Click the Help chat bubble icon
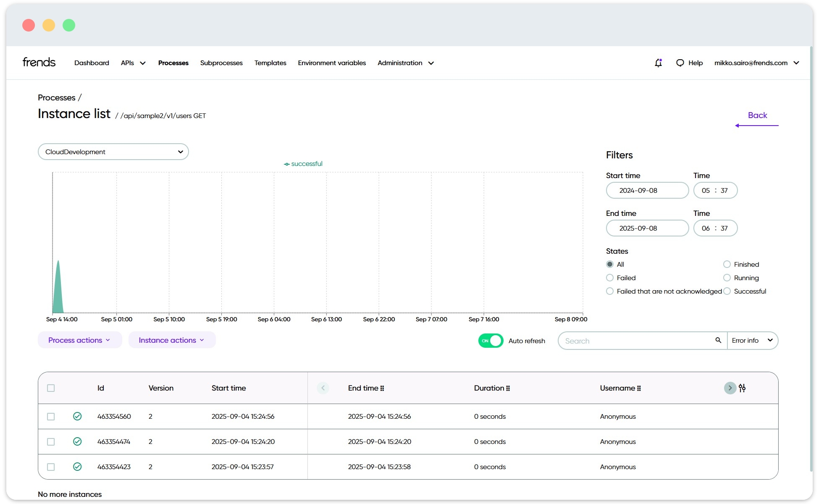 [680, 63]
